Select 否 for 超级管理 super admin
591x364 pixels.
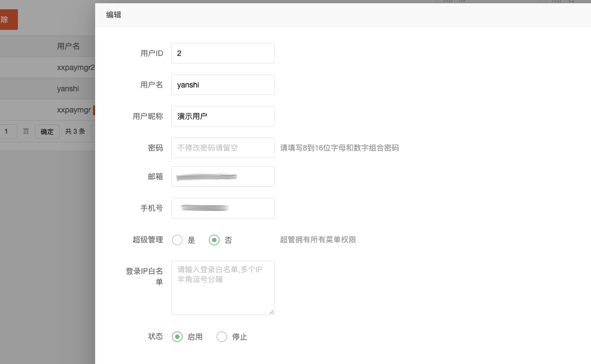[214, 240]
